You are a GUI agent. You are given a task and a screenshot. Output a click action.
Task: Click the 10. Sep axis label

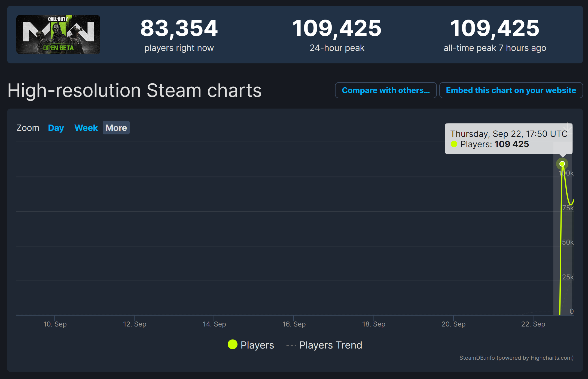coord(55,324)
